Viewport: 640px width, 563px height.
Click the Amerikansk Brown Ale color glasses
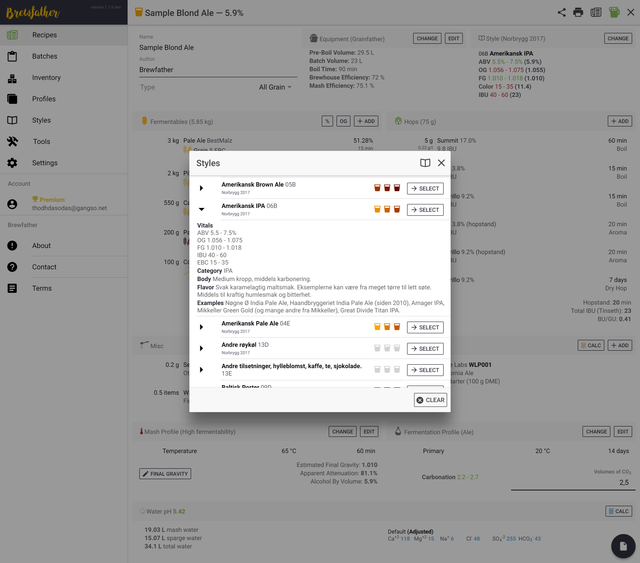click(x=387, y=188)
